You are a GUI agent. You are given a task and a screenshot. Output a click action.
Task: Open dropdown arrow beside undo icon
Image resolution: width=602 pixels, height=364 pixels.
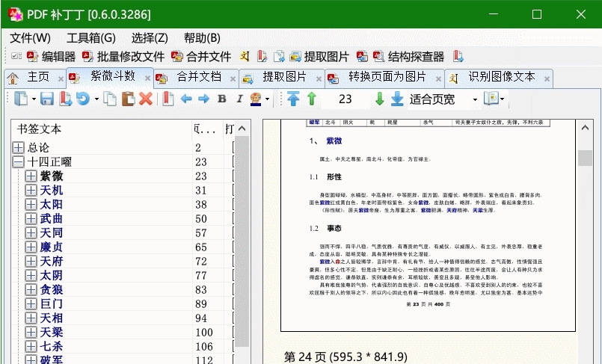(96, 99)
